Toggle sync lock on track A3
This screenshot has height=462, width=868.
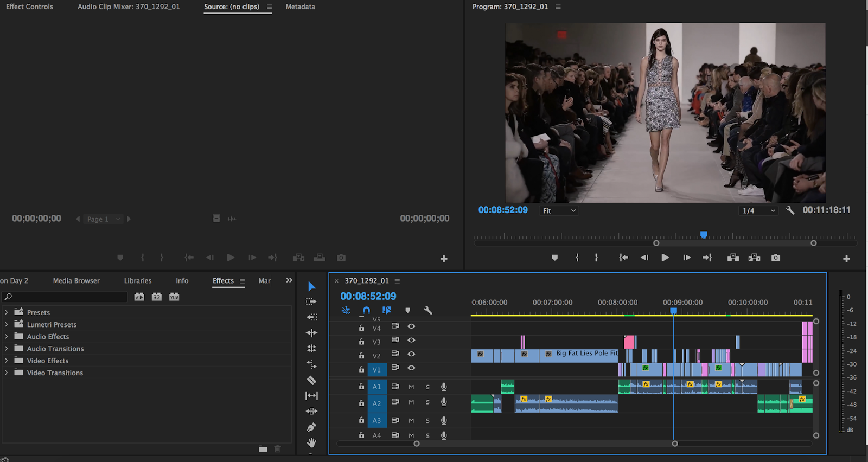pos(395,420)
